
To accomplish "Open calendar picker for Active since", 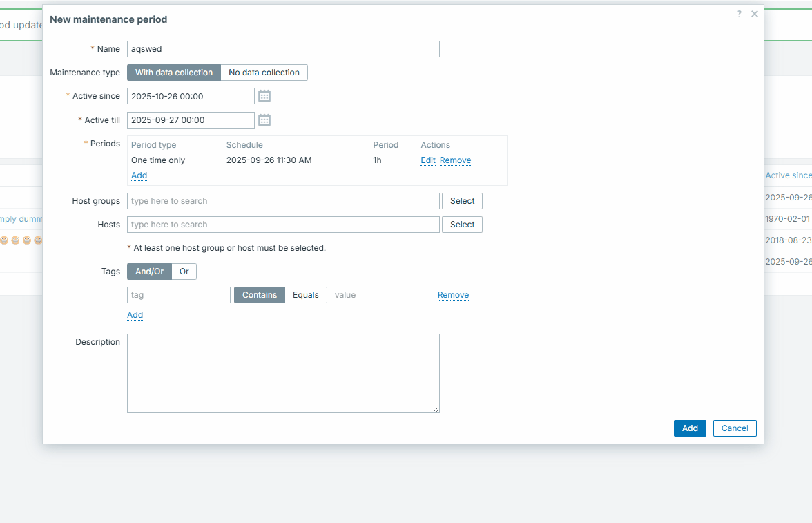I will (264, 96).
